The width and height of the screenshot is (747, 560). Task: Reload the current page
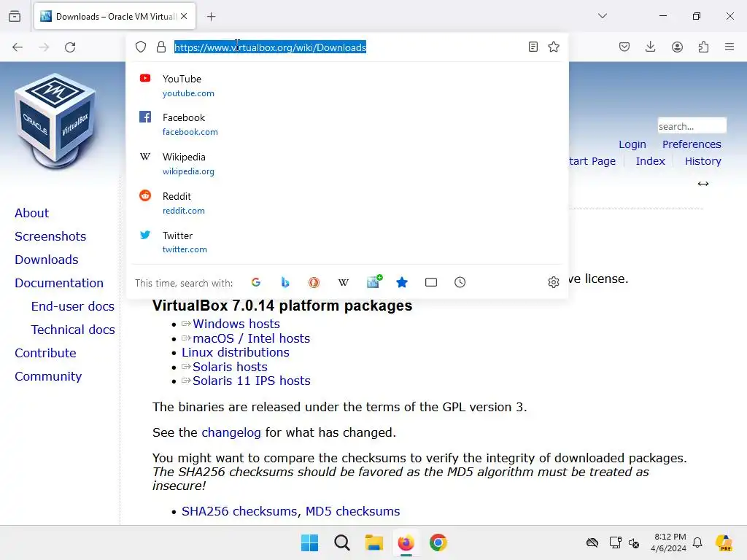coord(70,47)
